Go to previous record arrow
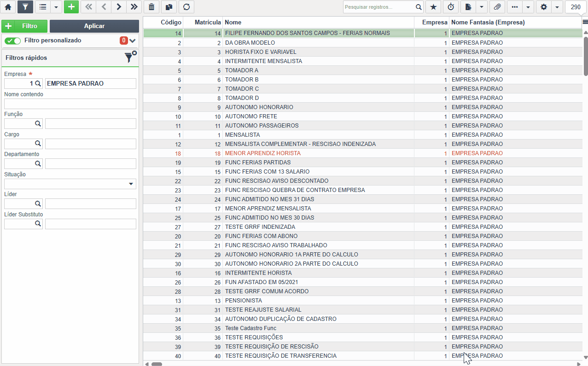Image resolution: width=588 pixels, height=366 pixels. (x=104, y=7)
